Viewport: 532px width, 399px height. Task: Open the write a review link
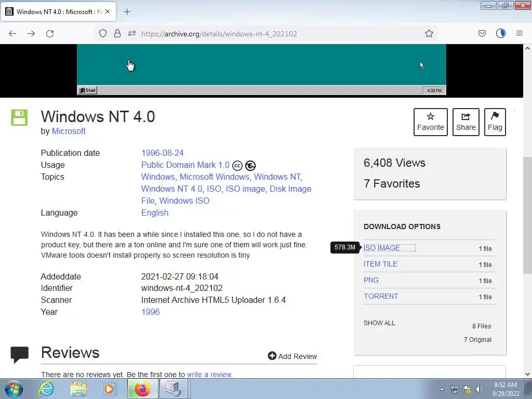209,375
